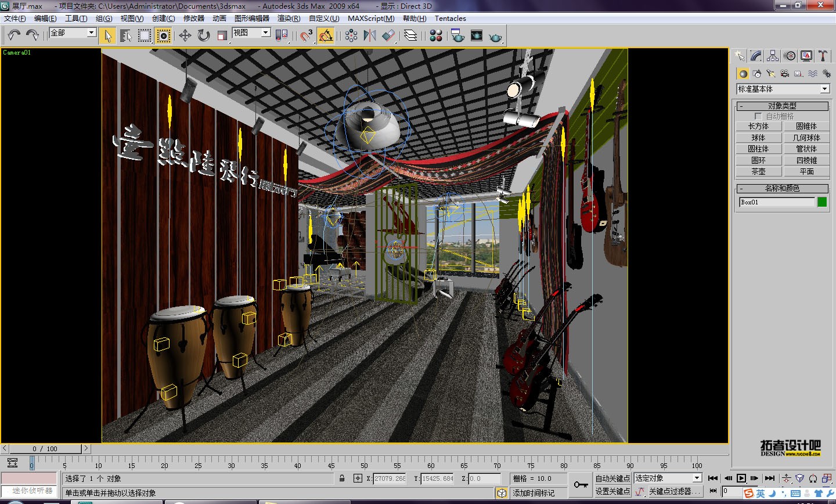
Task: Enable the 自动栅格 checkbox
Action: 758,116
